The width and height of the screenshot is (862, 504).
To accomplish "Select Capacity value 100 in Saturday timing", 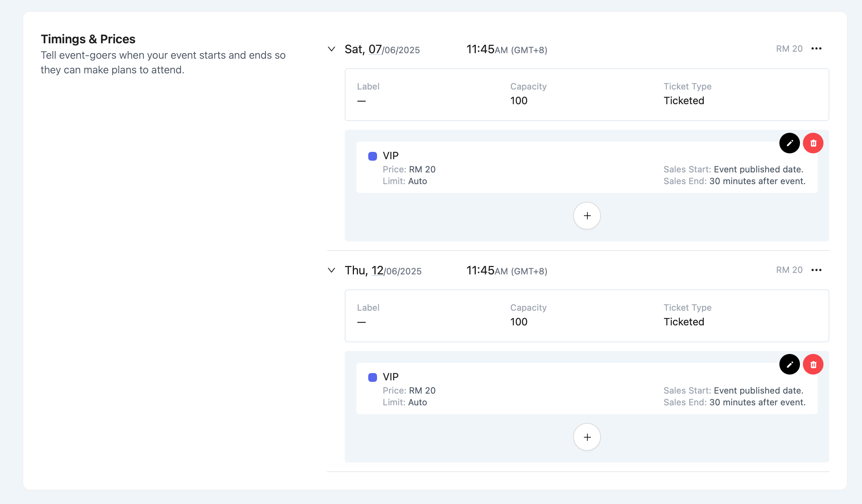I will (x=518, y=101).
